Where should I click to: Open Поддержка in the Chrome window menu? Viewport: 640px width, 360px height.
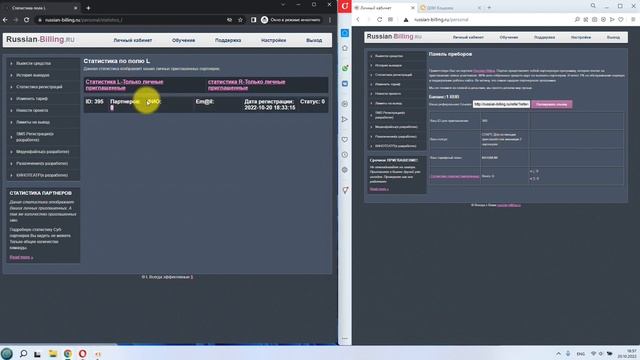pos(228,40)
